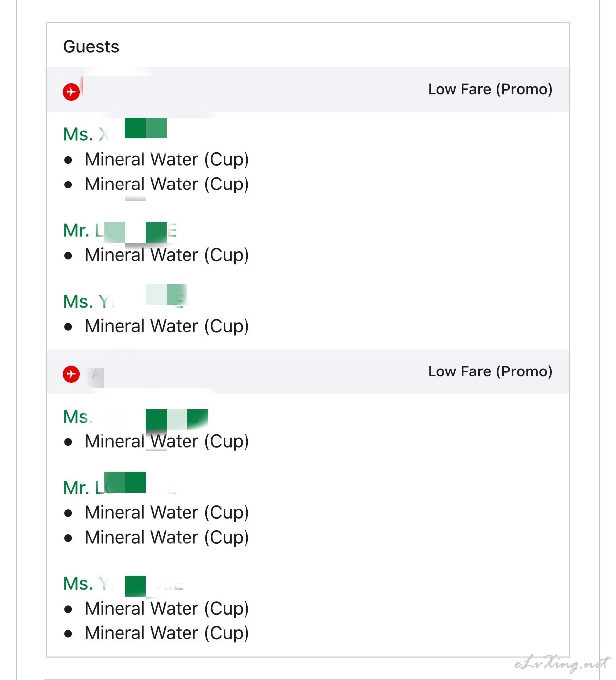The image size is (616, 680).
Task: Select guest Mr. L in second flight
Action: (x=120, y=484)
